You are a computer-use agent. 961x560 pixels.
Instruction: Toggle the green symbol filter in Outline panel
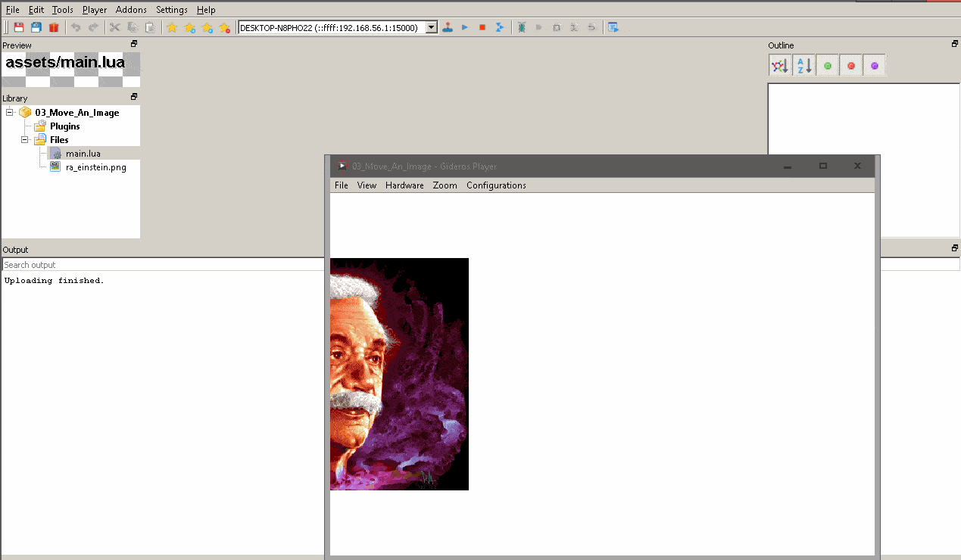coord(827,65)
